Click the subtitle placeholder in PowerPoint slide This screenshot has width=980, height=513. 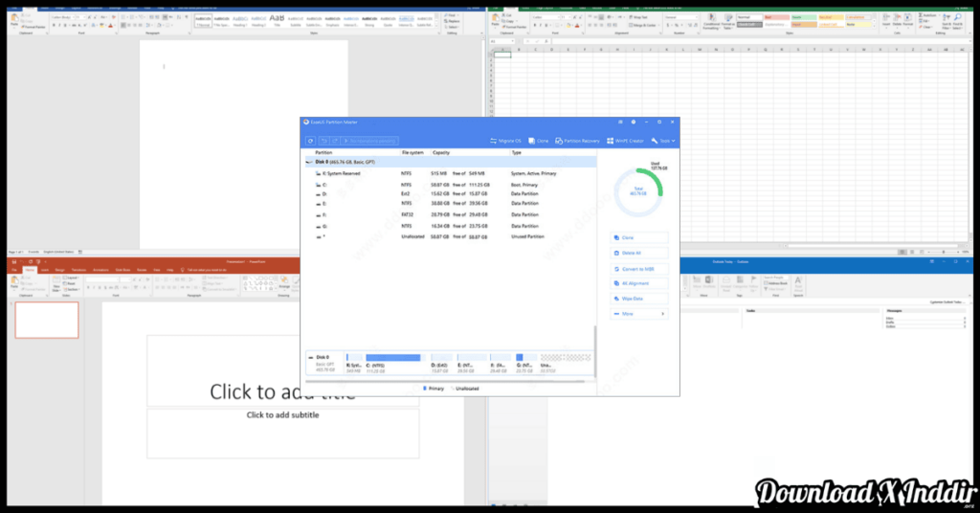[x=282, y=433]
